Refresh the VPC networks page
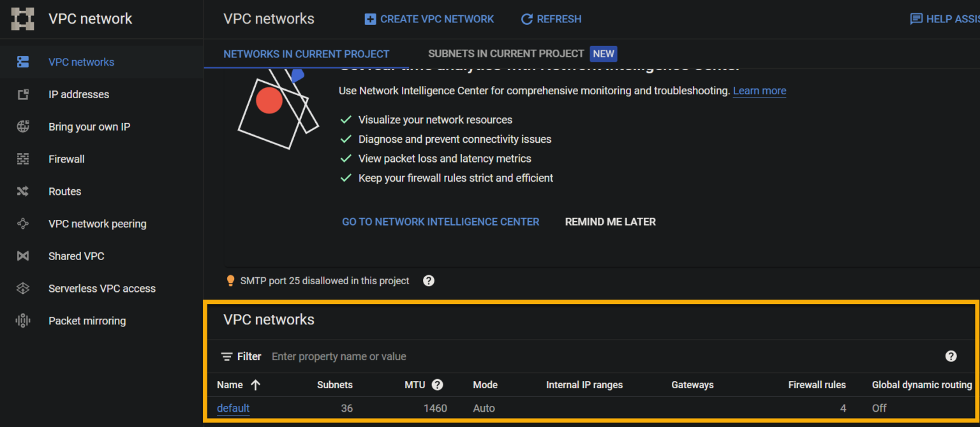The height and width of the screenshot is (427, 980). [551, 18]
